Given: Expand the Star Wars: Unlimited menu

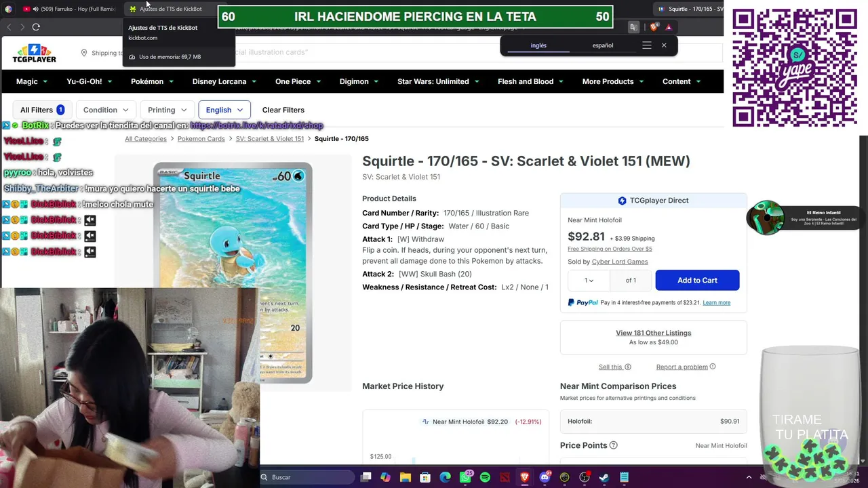Looking at the screenshot, I should point(438,81).
